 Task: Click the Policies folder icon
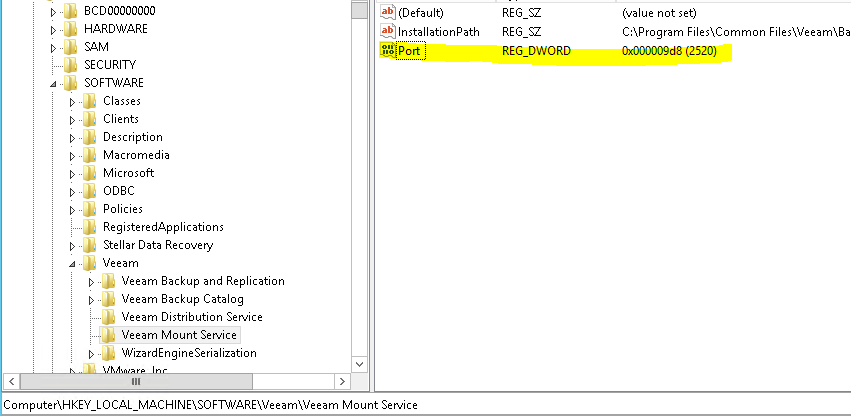coord(90,209)
